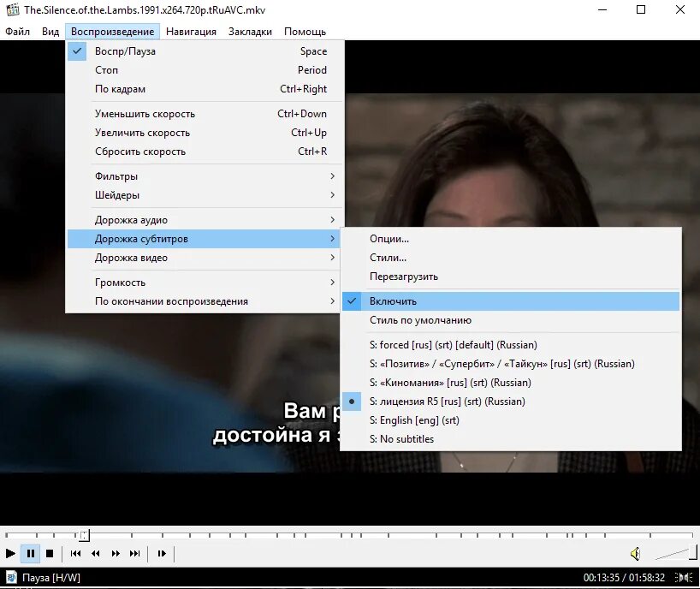
Task: Expand the Громкость submenu
Action: pos(204,283)
